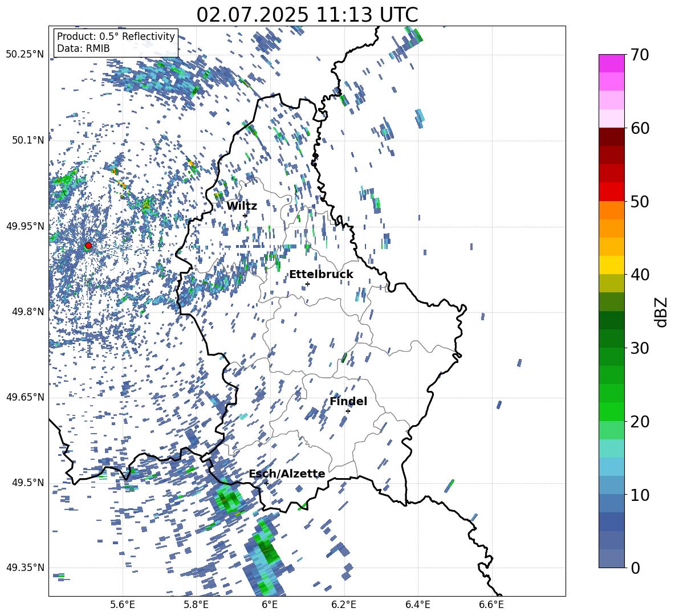Click the Wiltz station cross marker
This screenshot has width=675, height=616.
click(245, 215)
